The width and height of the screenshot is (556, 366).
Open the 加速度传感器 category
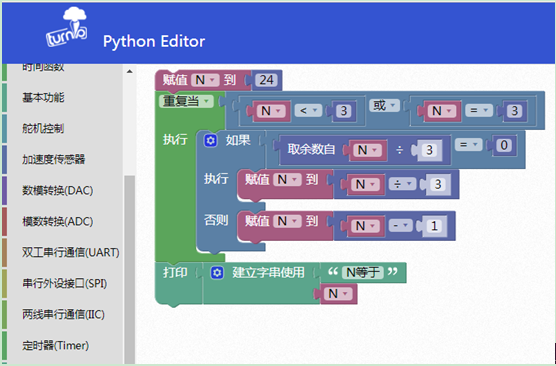click(54, 159)
